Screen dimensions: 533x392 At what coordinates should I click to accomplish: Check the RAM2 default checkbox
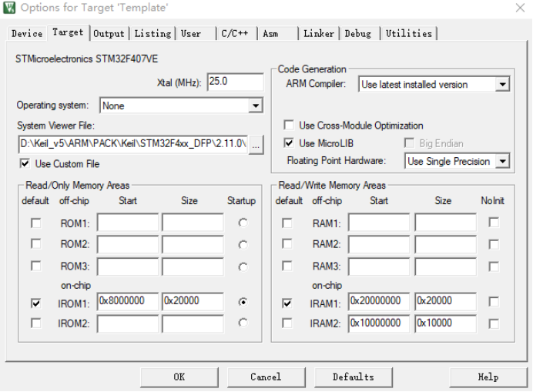[287, 244]
